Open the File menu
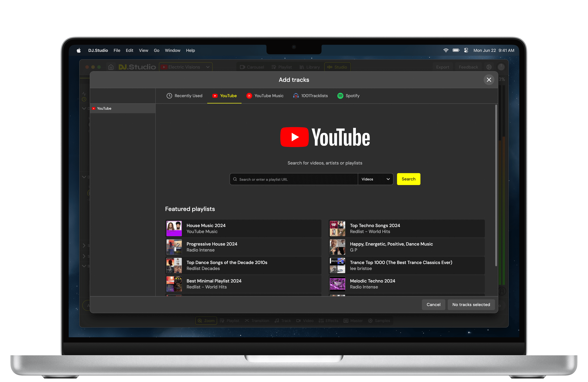The image size is (588, 382). [117, 50]
